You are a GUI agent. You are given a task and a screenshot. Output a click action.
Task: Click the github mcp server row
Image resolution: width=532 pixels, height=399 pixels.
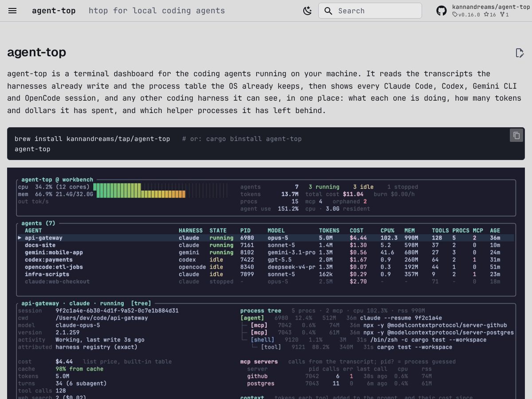[339, 376]
